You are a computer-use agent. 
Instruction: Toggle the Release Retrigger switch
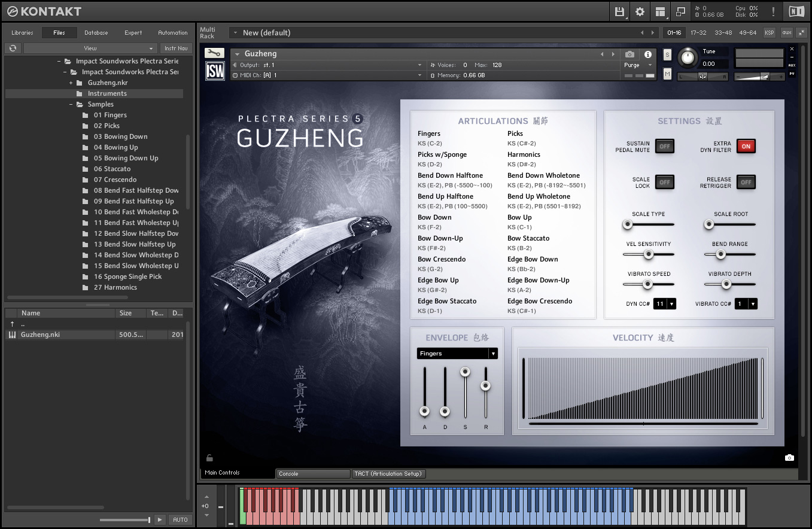point(746,183)
